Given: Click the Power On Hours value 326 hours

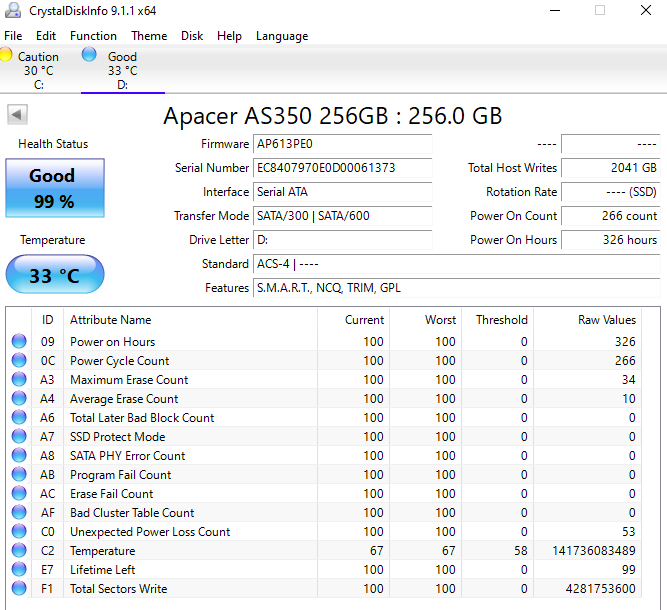Looking at the screenshot, I should [611, 240].
